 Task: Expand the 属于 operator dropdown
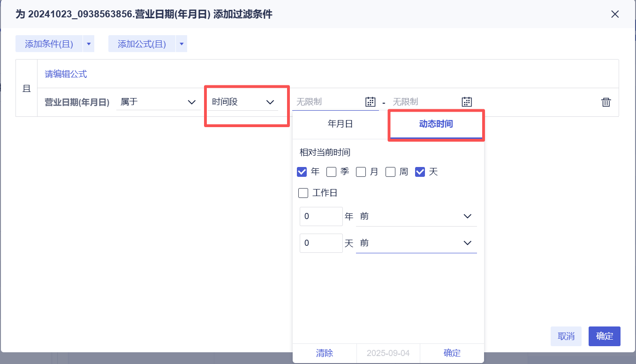coord(159,102)
